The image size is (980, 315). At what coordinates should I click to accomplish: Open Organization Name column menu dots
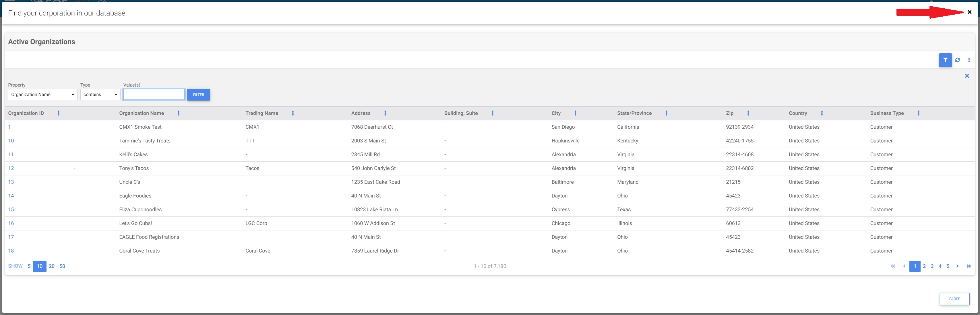[x=179, y=113]
